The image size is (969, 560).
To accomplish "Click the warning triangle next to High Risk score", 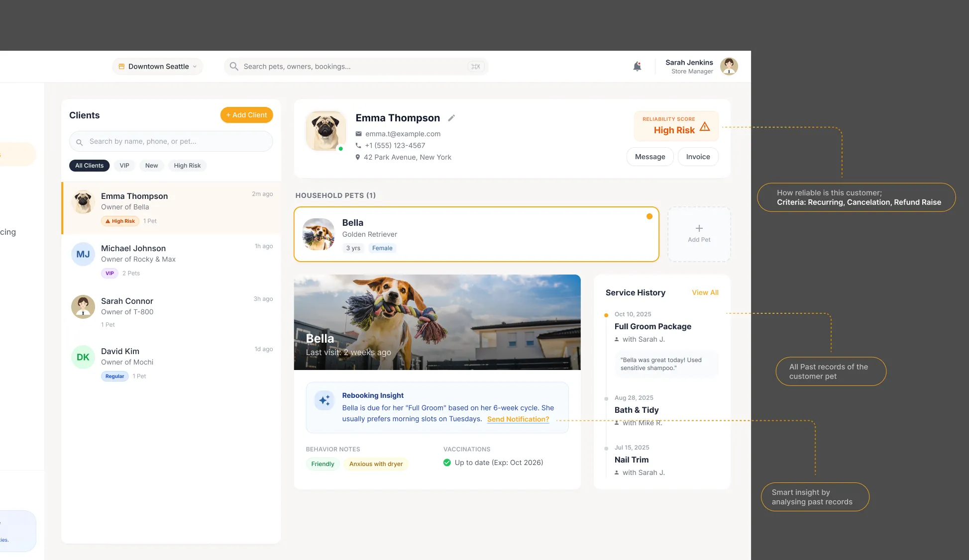I will pyautogui.click(x=705, y=127).
